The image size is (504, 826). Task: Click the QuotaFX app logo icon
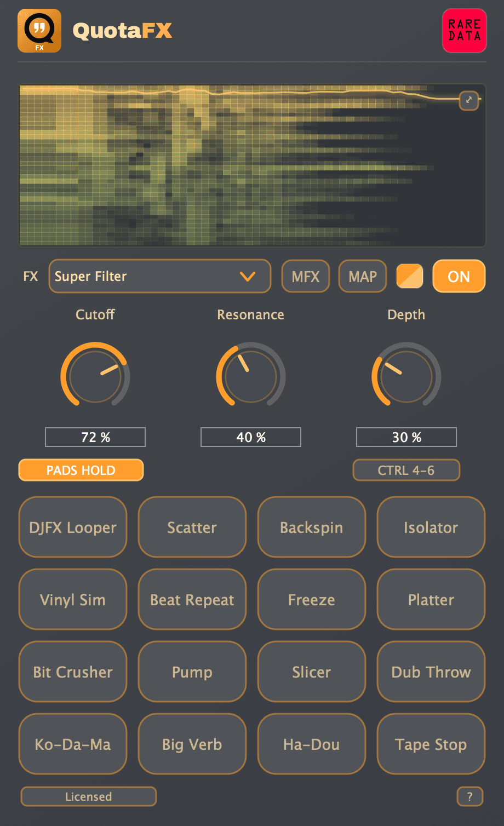tap(39, 31)
